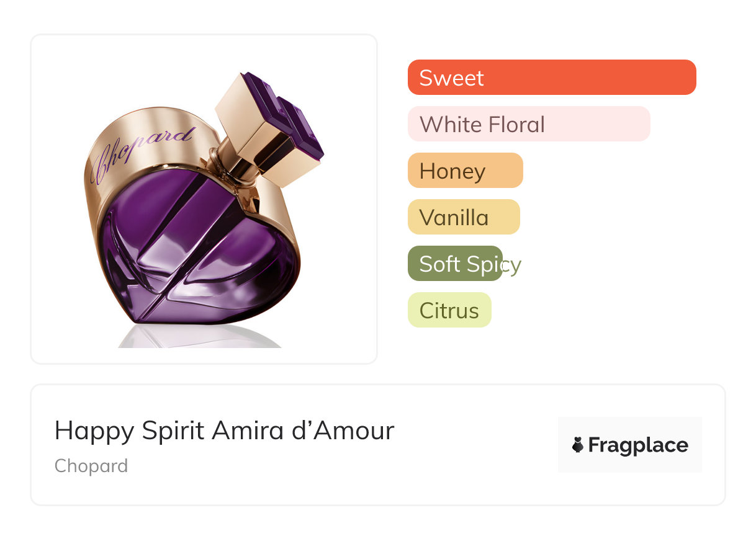Click the Chopard brand name under the title
This screenshot has width=756, height=536.
click(91, 466)
